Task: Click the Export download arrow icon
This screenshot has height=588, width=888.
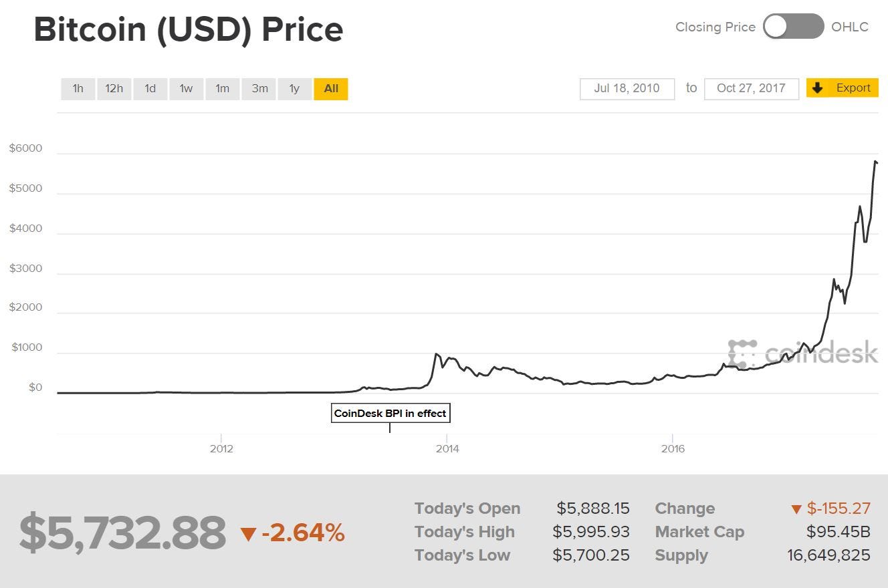Action: coord(817,88)
